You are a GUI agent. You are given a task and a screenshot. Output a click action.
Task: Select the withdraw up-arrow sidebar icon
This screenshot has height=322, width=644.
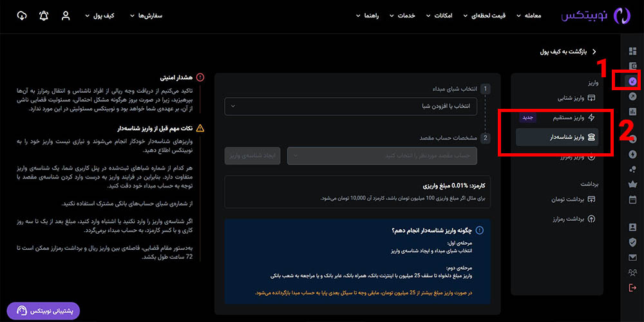click(632, 96)
